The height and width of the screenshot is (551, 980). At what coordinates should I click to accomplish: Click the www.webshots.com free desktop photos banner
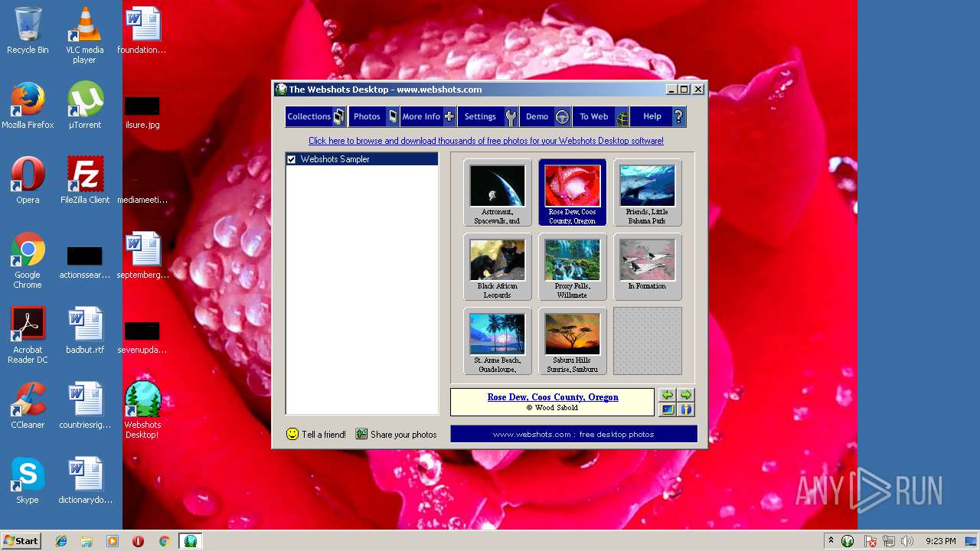tap(573, 434)
